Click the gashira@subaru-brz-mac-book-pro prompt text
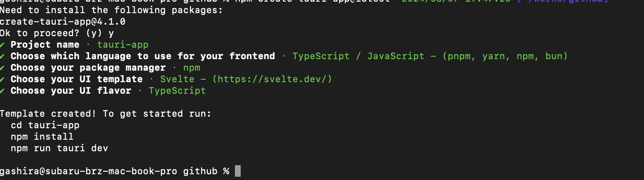 pos(89,171)
